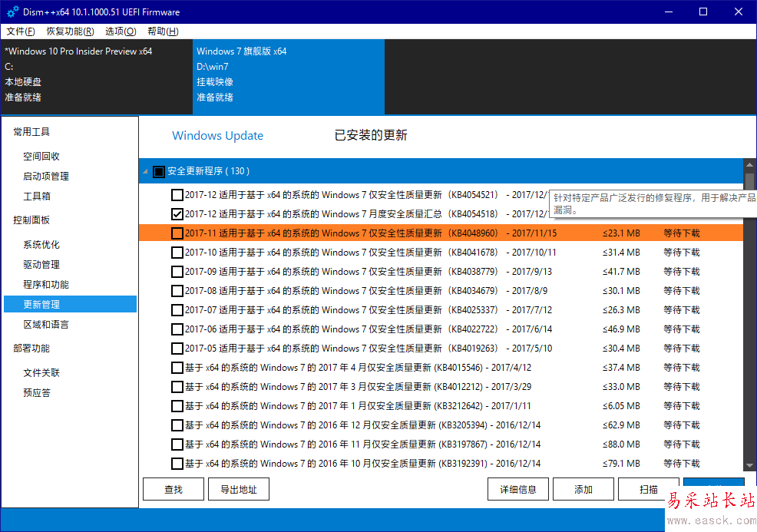The width and height of the screenshot is (757, 532).
Task: Open 程序和功能 in the sidebar
Action: click(46, 284)
